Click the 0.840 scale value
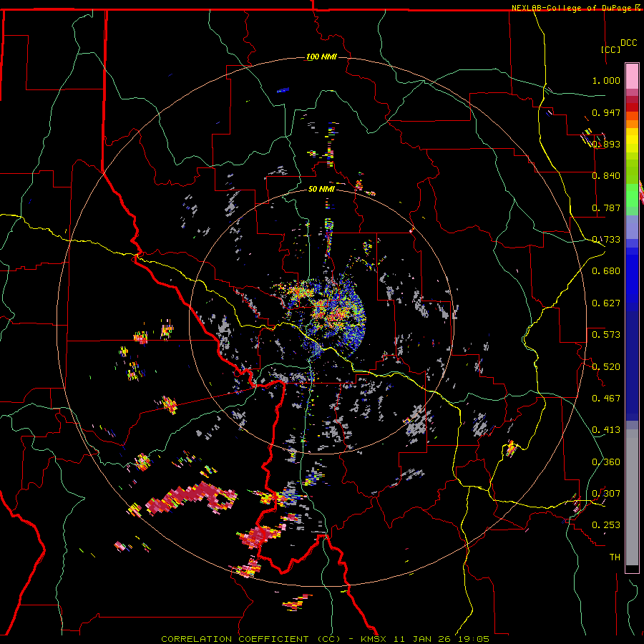This screenshot has height=644, width=644. tap(606, 176)
